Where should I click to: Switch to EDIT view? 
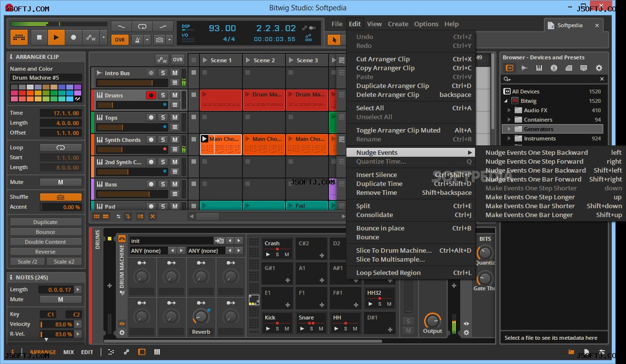point(87,352)
